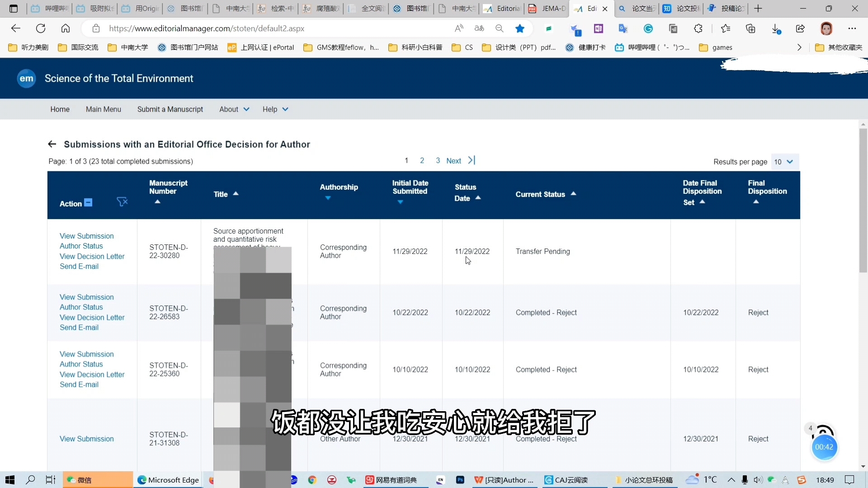Select Main Menu navigation item
The height and width of the screenshot is (488, 868).
point(103,109)
